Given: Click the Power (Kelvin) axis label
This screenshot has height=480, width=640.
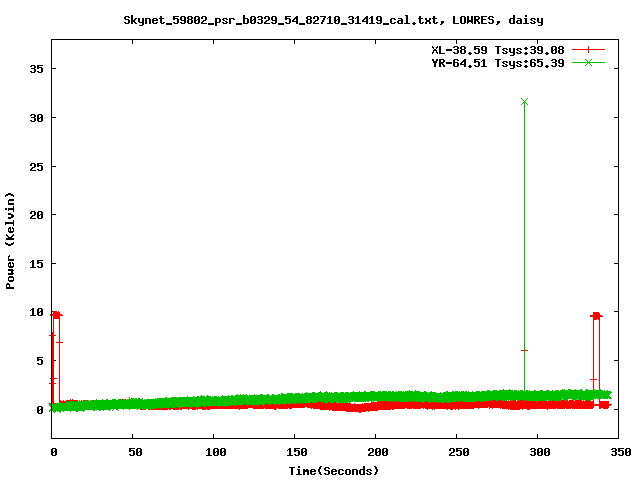Looking at the screenshot, I should pos(10,241).
